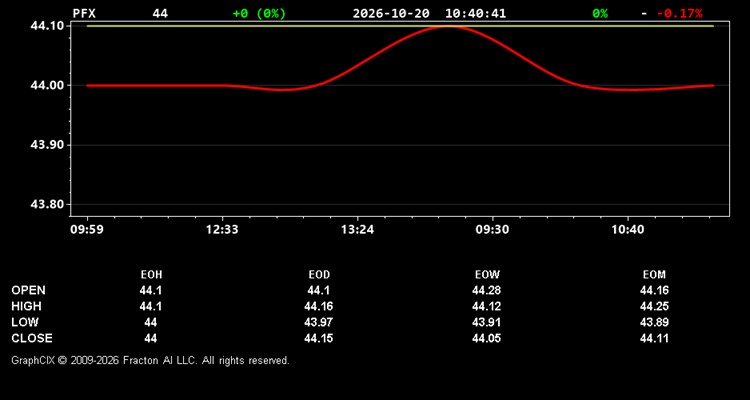Click the +0 (0%) change value

tap(259, 13)
